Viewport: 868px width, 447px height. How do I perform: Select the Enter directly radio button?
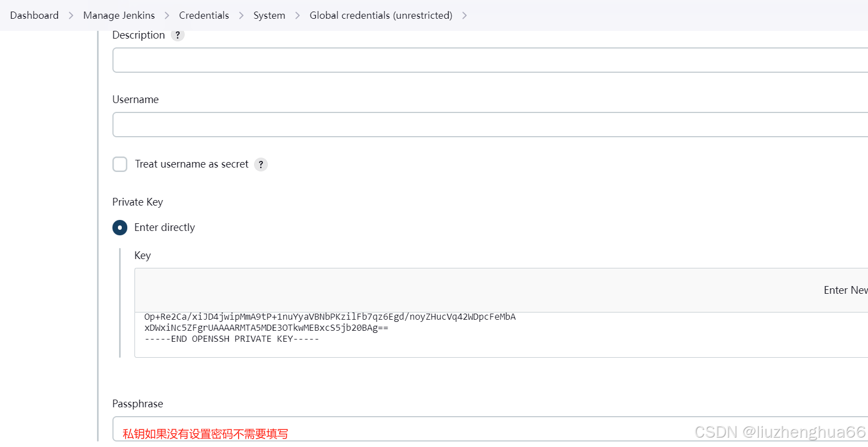[x=120, y=228]
